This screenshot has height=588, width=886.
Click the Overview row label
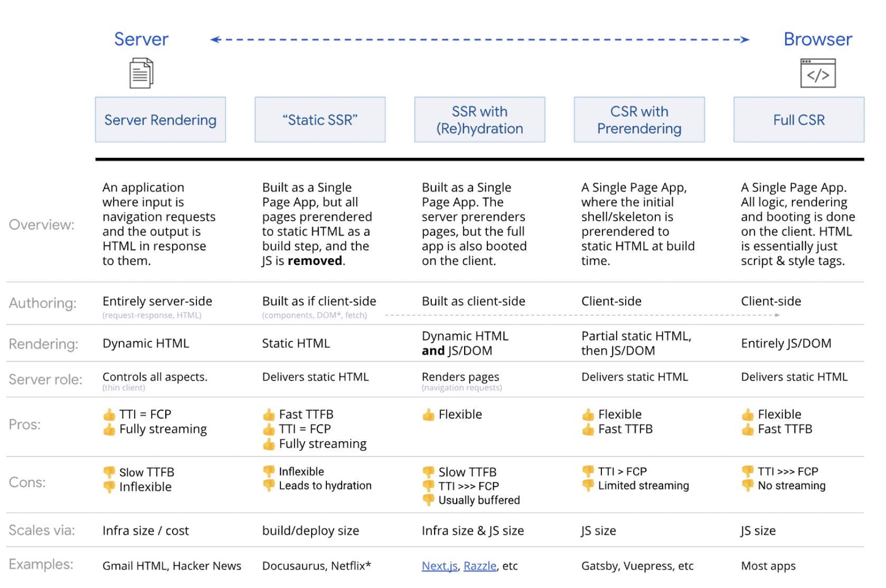pos(42,225)
